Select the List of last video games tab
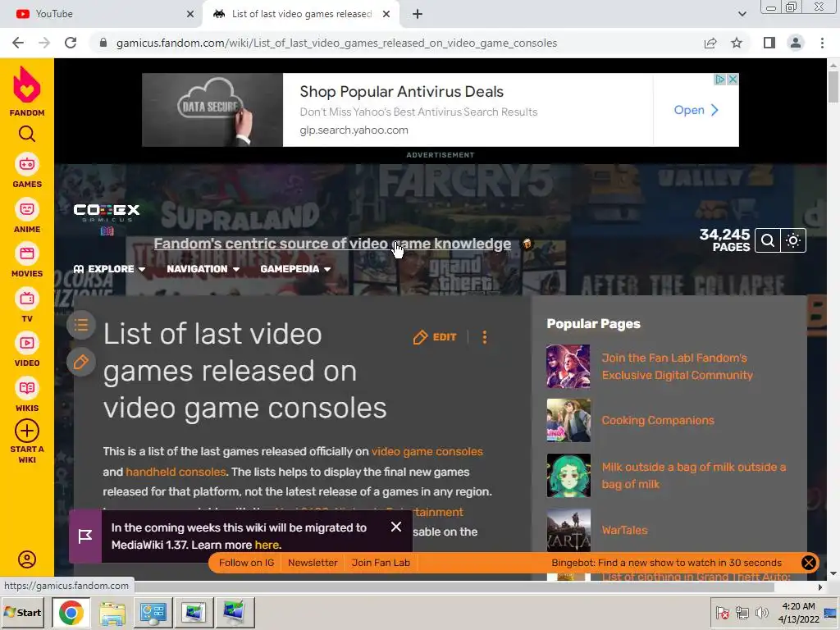This screenshot has width=840, height=630. coord(300,14)
